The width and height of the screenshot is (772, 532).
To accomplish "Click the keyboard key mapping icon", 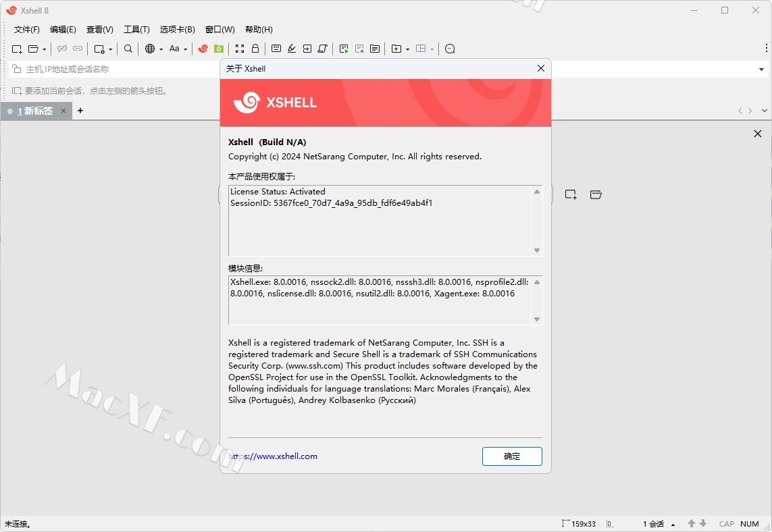I will (x=276, y=49).
